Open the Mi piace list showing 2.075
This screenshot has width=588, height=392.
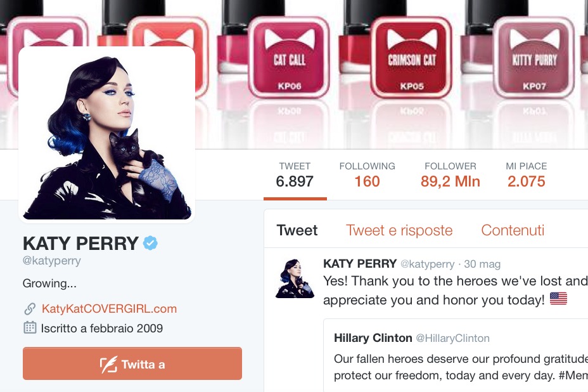click(526, 175)
